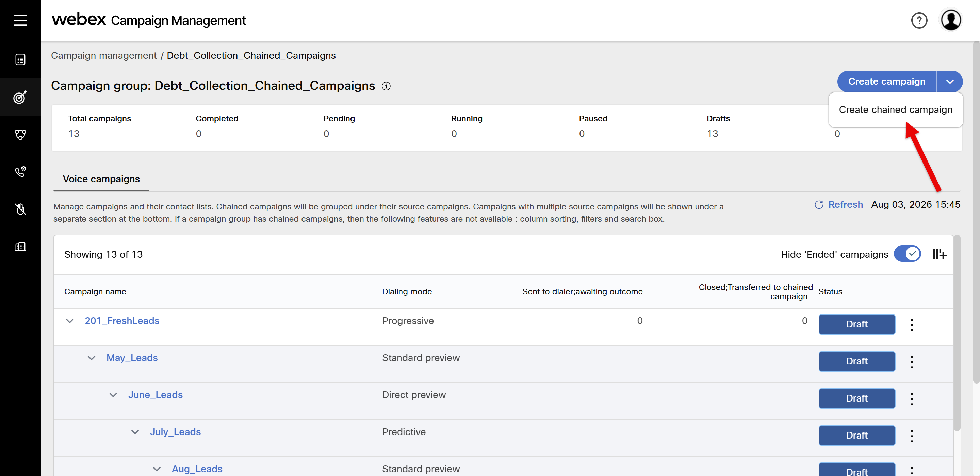Open the hamburger navigation menu
This screenshot has height=476, width=980.
coord(20,20)
